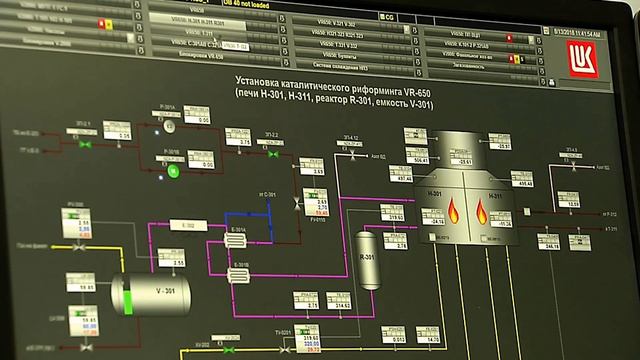
Task: Toggle checkbox below H-311 furnace
Action: click(x=484, y=238)
